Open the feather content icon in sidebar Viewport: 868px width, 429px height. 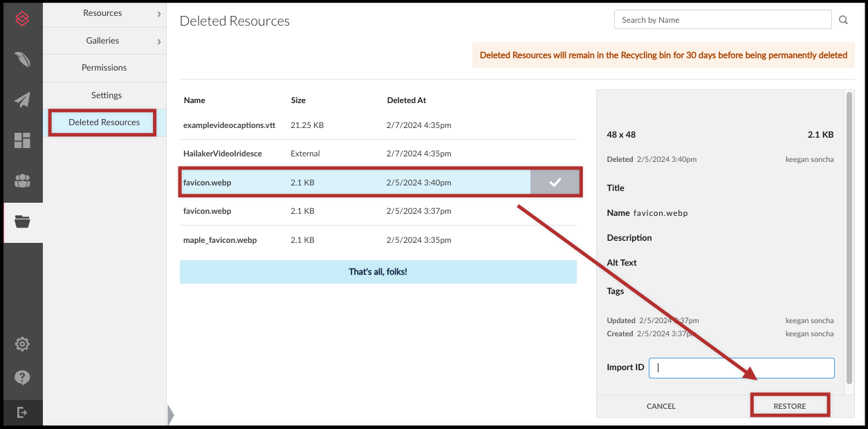[x=22, y=60]
